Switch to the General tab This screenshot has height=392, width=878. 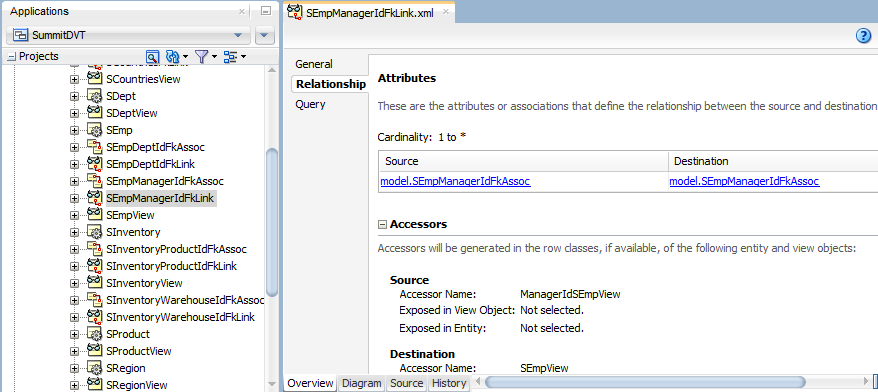tap(314, 64)
